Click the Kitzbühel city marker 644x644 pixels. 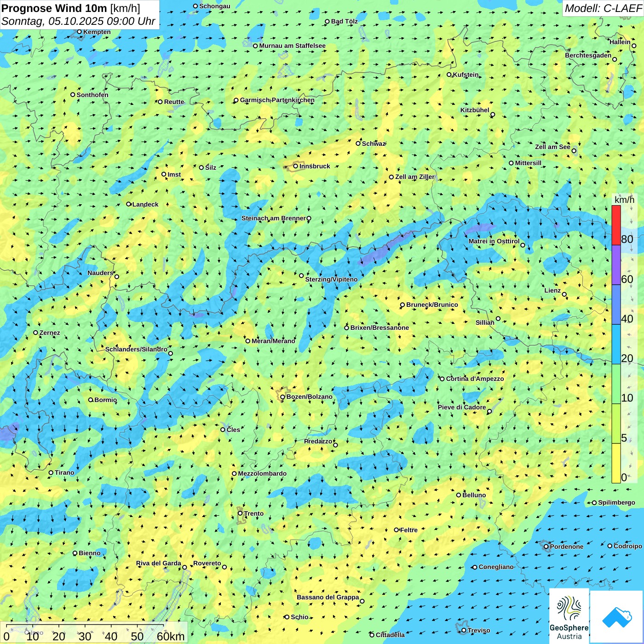pos(493,115)
